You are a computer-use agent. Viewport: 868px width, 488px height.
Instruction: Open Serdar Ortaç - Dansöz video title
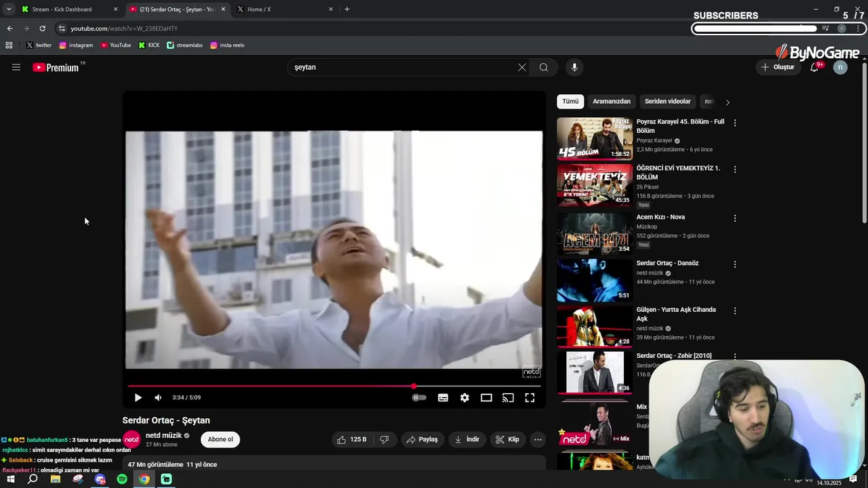(667, 263)
